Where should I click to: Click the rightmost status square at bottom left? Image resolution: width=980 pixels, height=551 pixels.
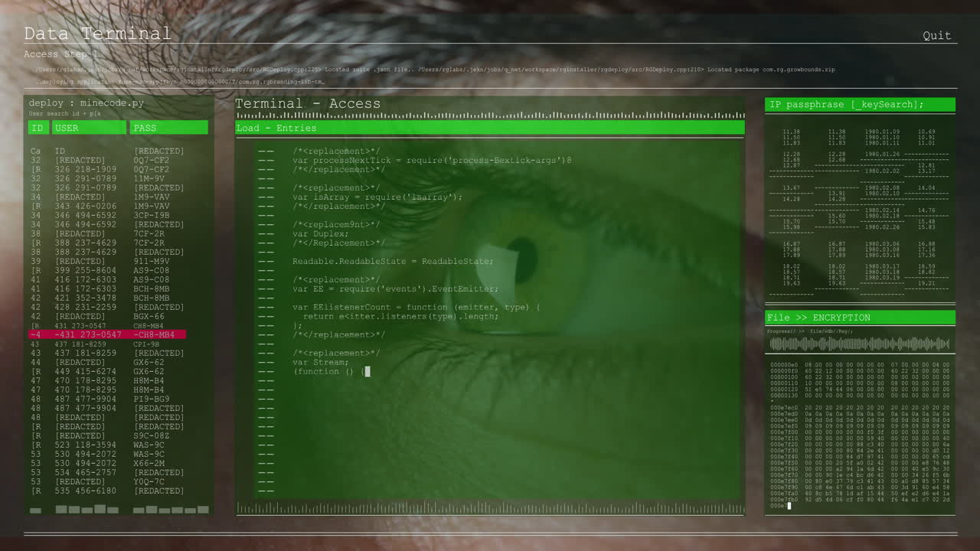[203, 510]
